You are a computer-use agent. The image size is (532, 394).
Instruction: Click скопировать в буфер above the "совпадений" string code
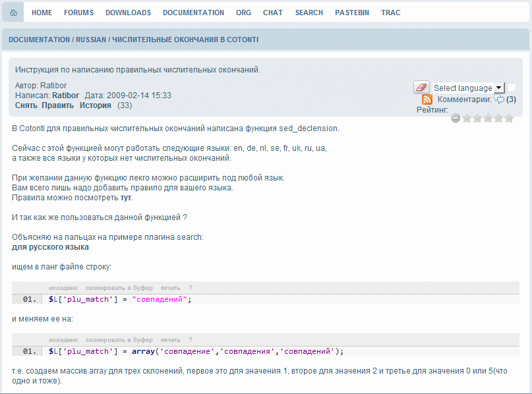coord(119,288)
